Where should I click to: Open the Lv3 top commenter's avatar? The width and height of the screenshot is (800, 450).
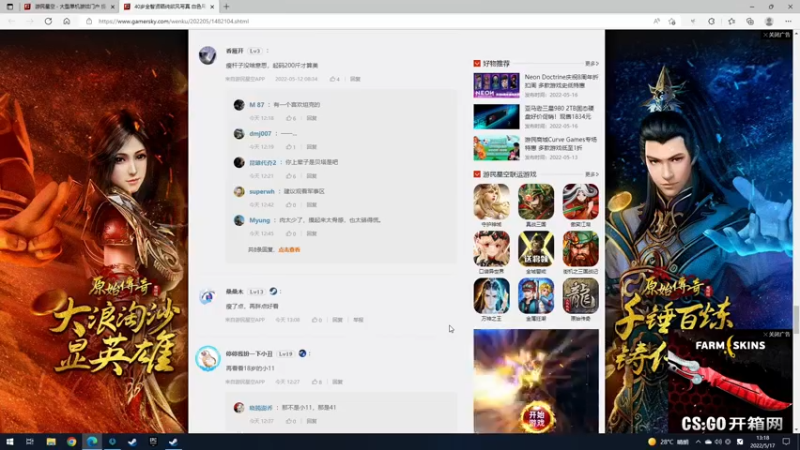(x=208, y=55)
